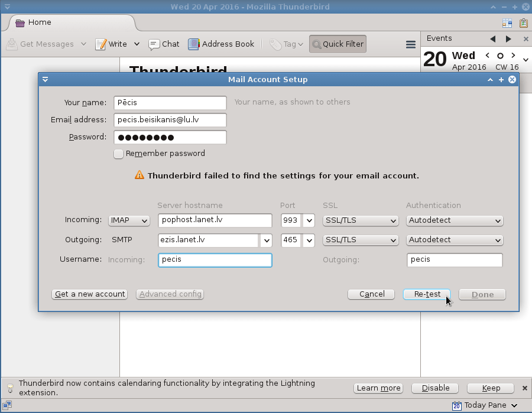Click the incoming username field

[x=215, y=260]
